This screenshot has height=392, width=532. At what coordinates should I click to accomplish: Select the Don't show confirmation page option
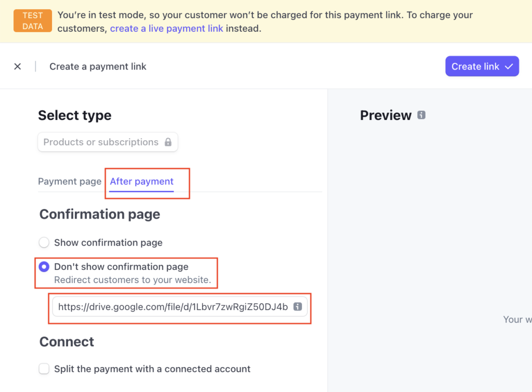44,267
